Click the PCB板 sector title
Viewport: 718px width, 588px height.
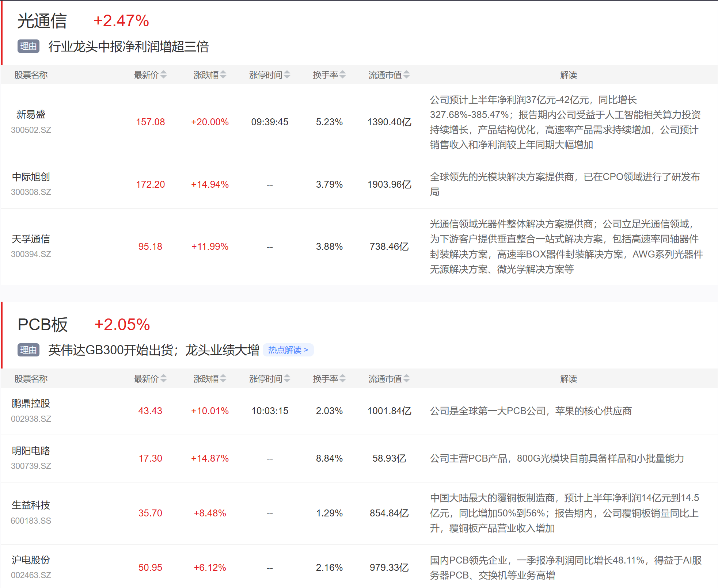43,325
